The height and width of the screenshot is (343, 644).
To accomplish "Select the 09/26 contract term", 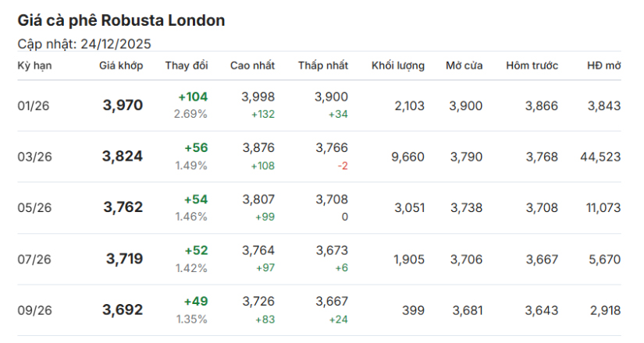I will [x=33, y=310].
